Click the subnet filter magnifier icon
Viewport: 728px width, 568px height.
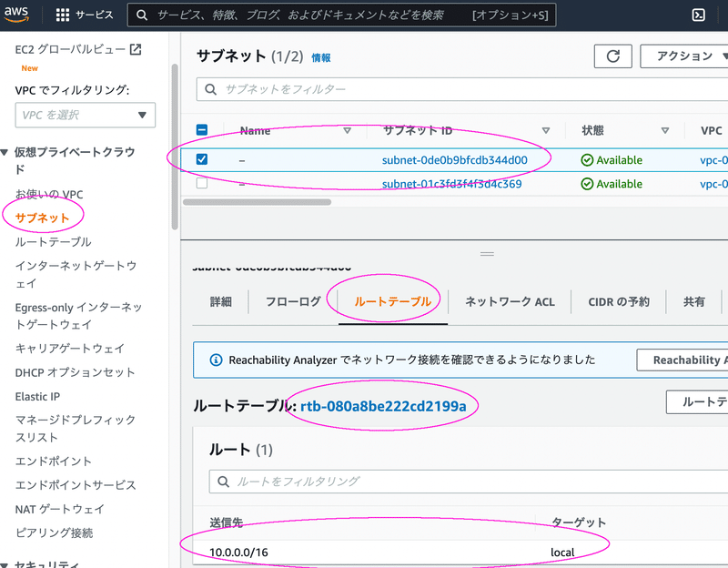tap(210, 89)
